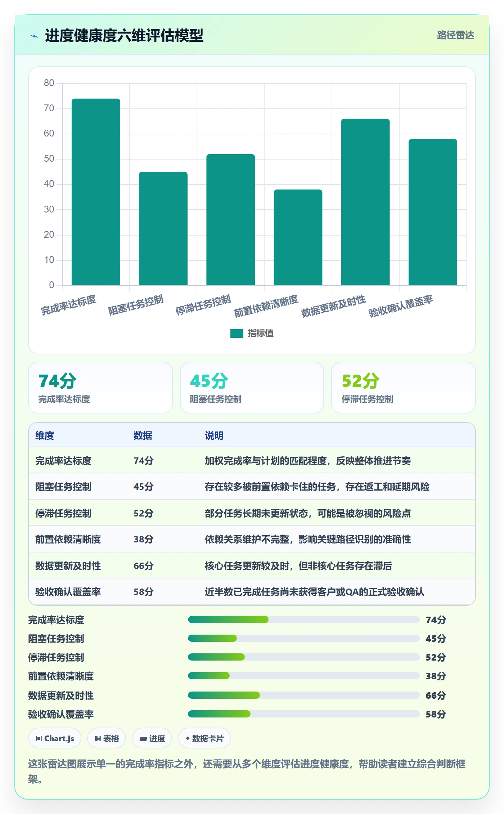
Task: Select the 阻塞任务控制 bar in chart
Action: click(x=163, y=229)
